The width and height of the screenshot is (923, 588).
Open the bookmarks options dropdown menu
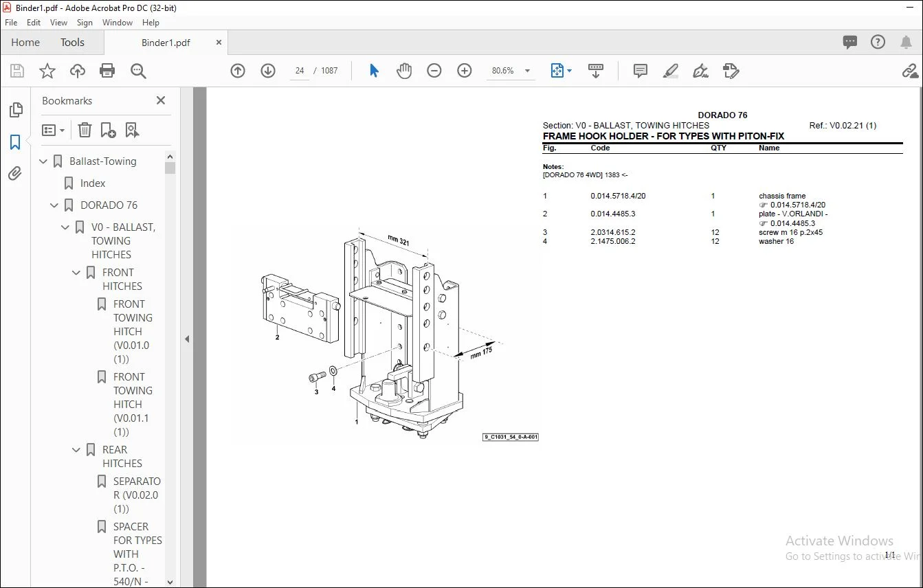click(x=53, y=130)
